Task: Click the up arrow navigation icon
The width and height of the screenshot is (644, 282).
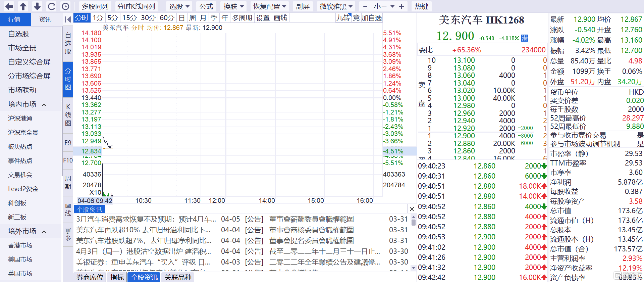Action: (x=23, y=6)
